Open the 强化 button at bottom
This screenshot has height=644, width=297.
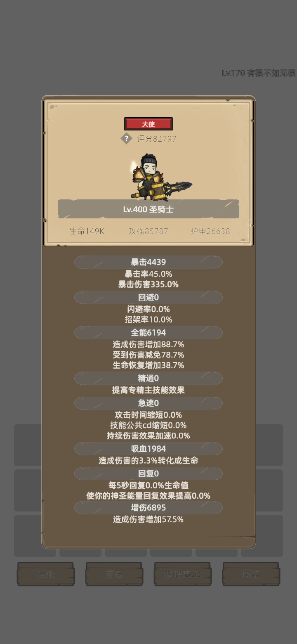[x=46, y=574]
